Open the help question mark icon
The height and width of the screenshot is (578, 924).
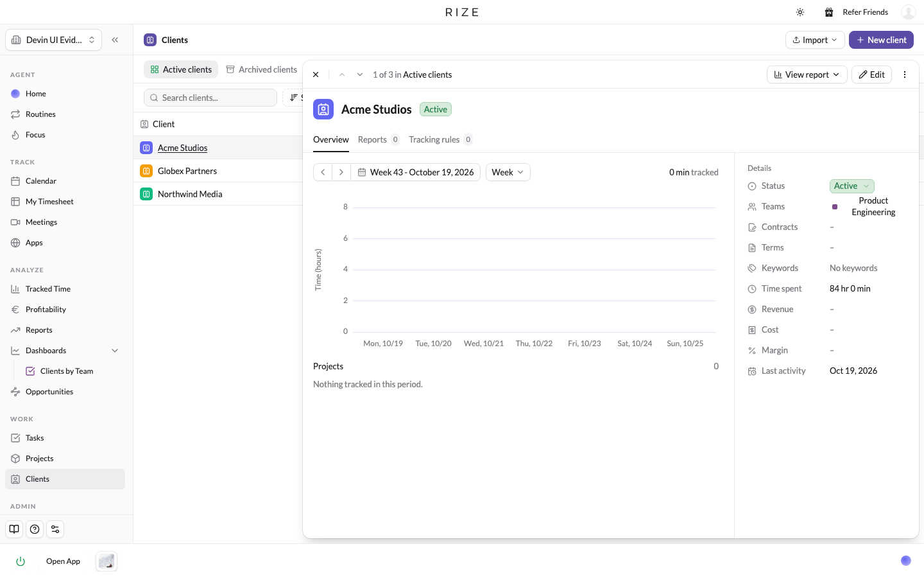pos(35,529)
